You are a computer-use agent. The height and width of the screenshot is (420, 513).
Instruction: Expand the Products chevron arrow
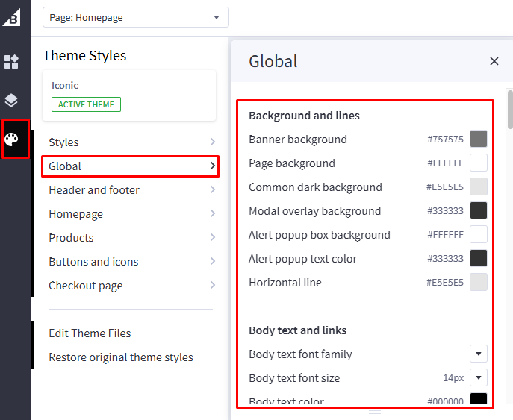tap(213, 238)
